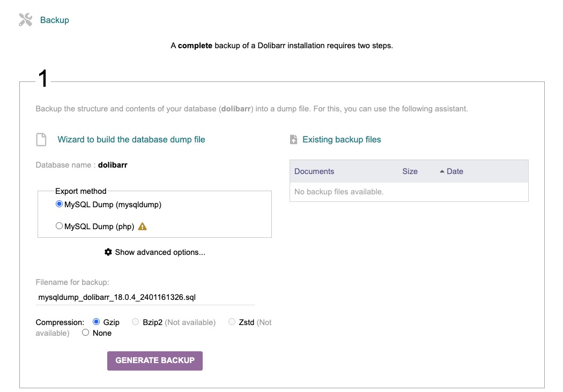Select the unavailable Zstd compression option

pyautogui.click(x=232, y=321)
